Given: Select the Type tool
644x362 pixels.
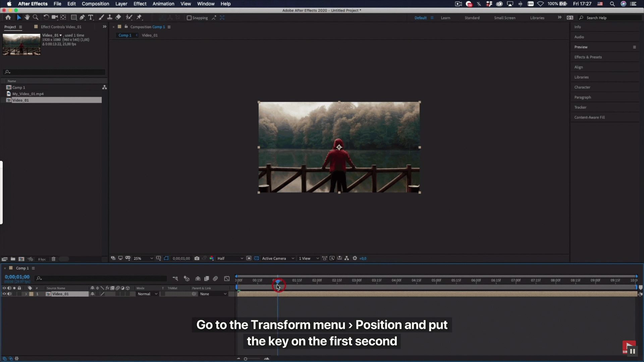Looking at the screenshot, I should pos(91,17).
